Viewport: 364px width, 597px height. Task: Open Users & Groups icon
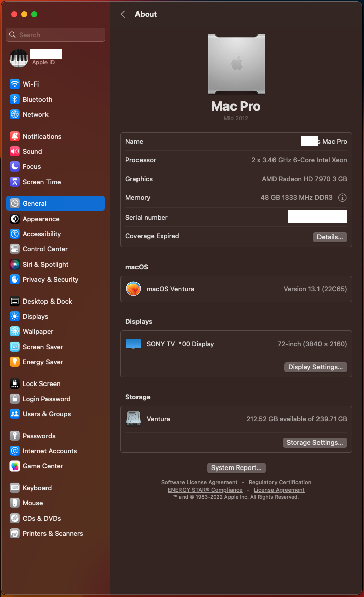pyautogui.click(x=15, y=415)
